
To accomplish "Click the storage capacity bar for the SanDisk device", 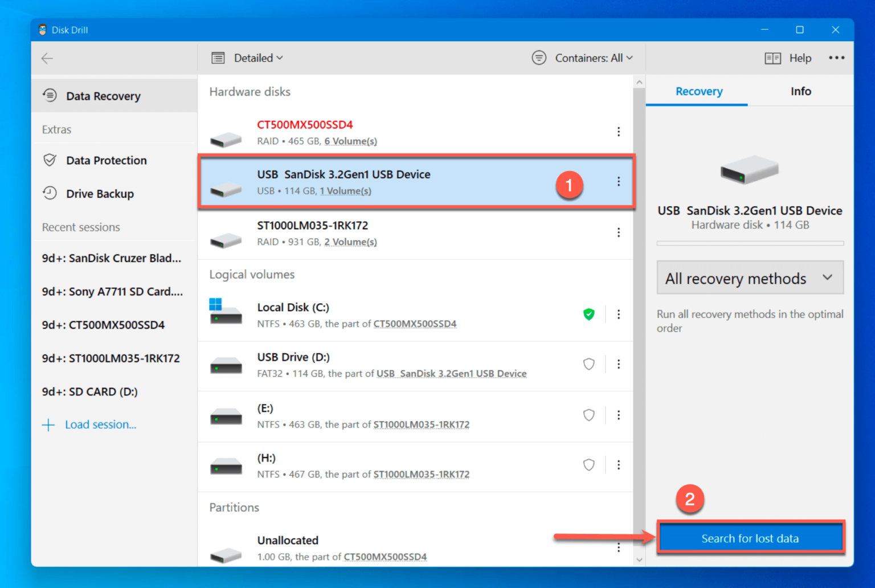I will (x=750, y=243).
